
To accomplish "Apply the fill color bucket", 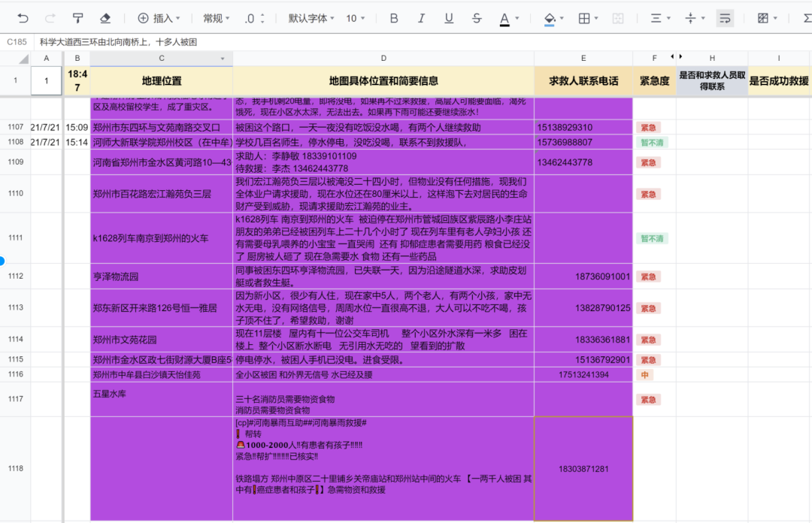I will (x=550, y=19).
